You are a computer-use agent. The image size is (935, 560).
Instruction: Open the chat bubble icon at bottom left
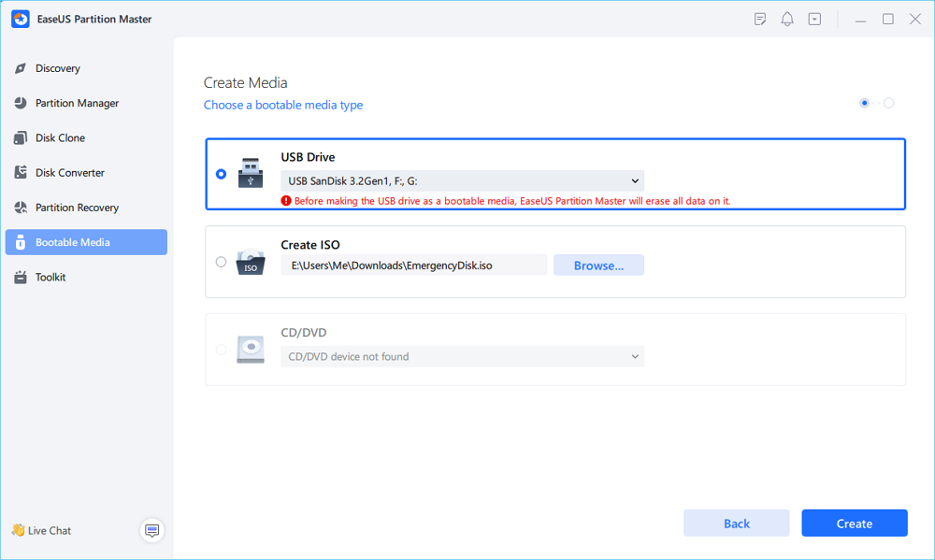pos(152,530)
